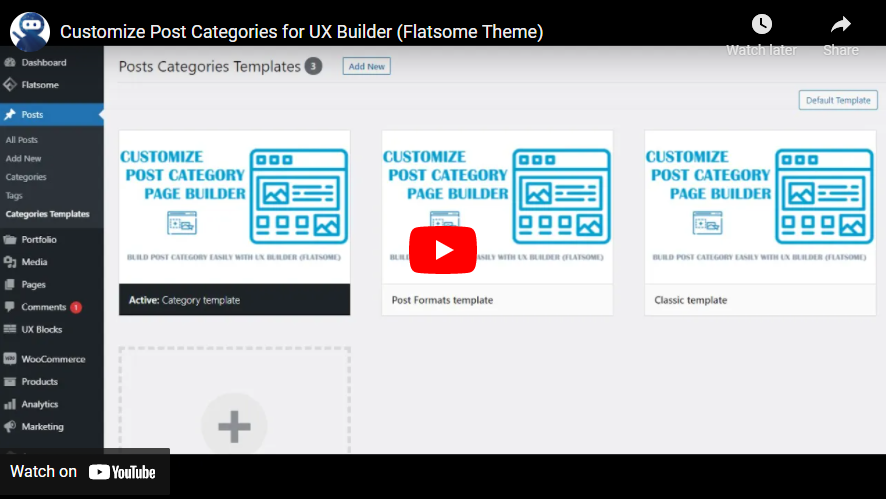This screenshot has width=886, height=499.
Task: Click the Watch on text
Action: (x=44, y=471)
